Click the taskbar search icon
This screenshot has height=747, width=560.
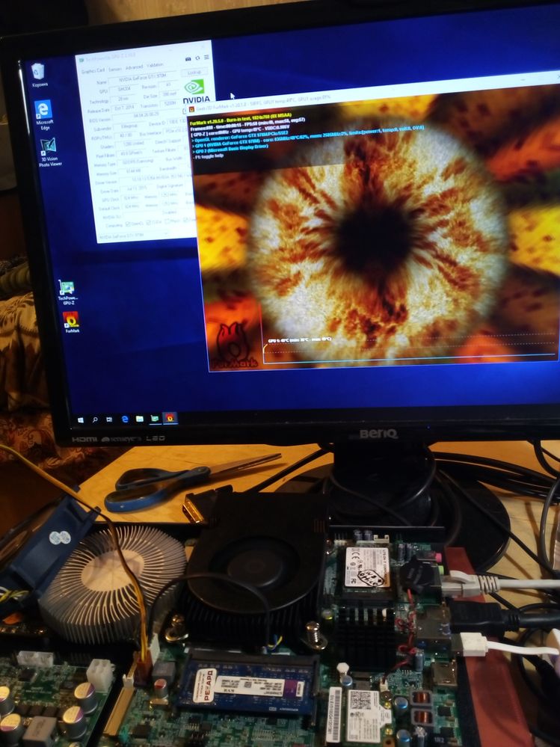pyautogui.click(x=95, y=420)
